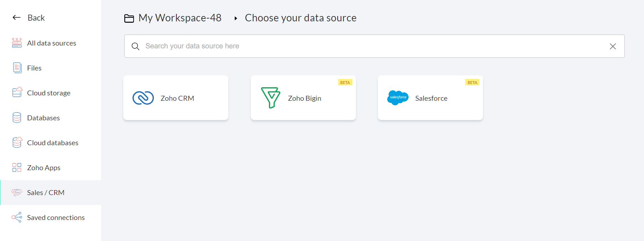The width and height of the screenshot is (644, 241).
Task: Click the Files document icon
Action: pos(17,68)
